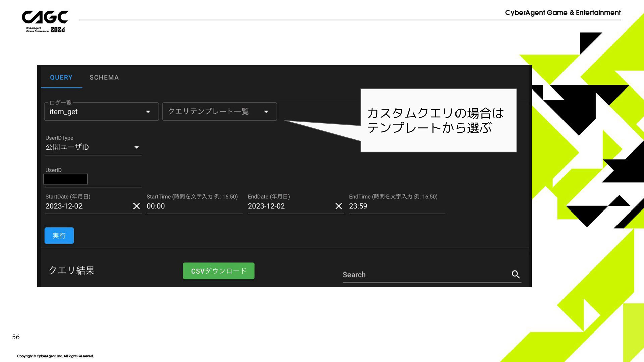Viewport: 644px width, 362px height.
Task: Clear the EndDate field with X icon
Action: (339, 206)
